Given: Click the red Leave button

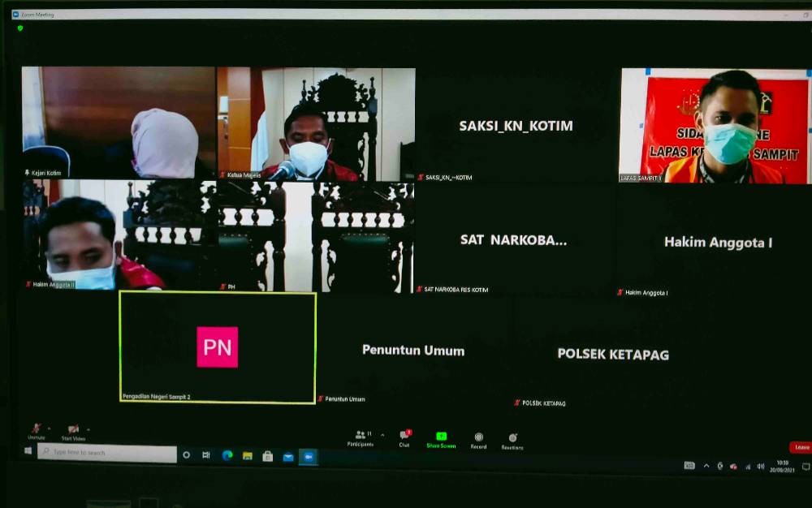Looking at the screenshot, I should point(801,447).
